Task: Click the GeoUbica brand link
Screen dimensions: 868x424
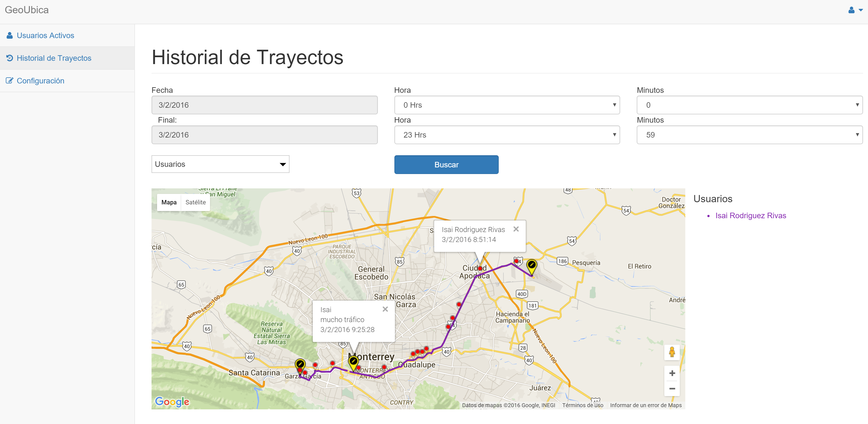Action: (x=26, y=10)
